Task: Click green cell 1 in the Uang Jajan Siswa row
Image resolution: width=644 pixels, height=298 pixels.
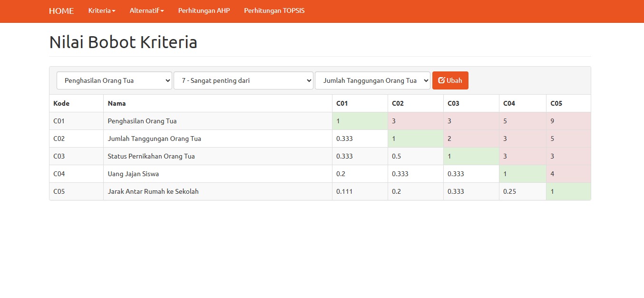Action: [523, 174]
